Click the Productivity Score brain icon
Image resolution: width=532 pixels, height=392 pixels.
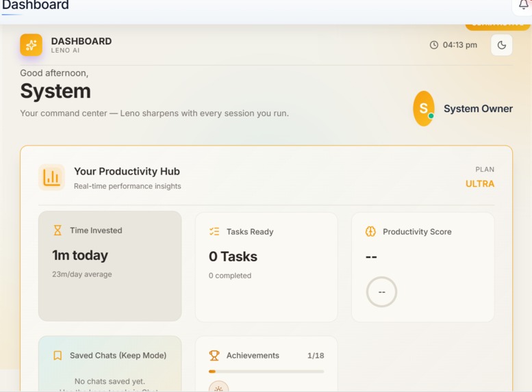point(370,232)
